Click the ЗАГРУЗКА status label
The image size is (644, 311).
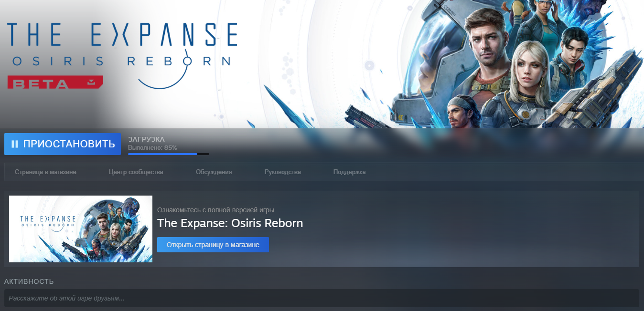tap(146, 139)
